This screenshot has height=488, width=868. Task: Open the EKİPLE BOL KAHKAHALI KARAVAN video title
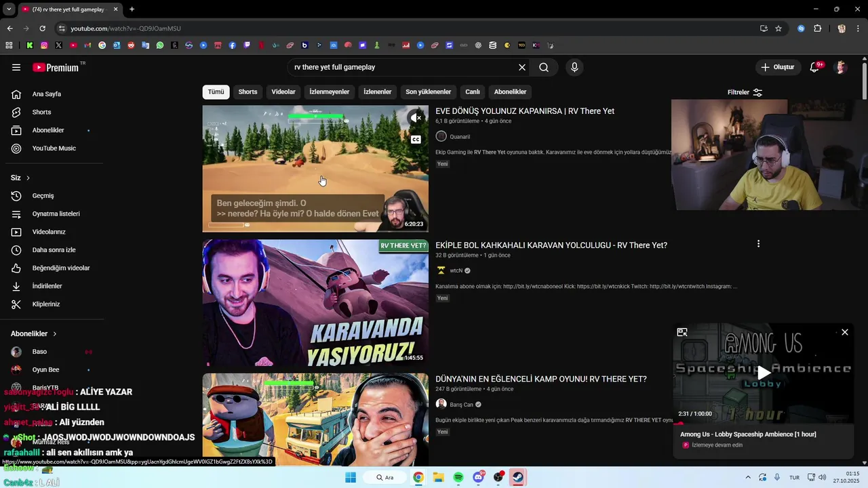[x=551, y=245]
